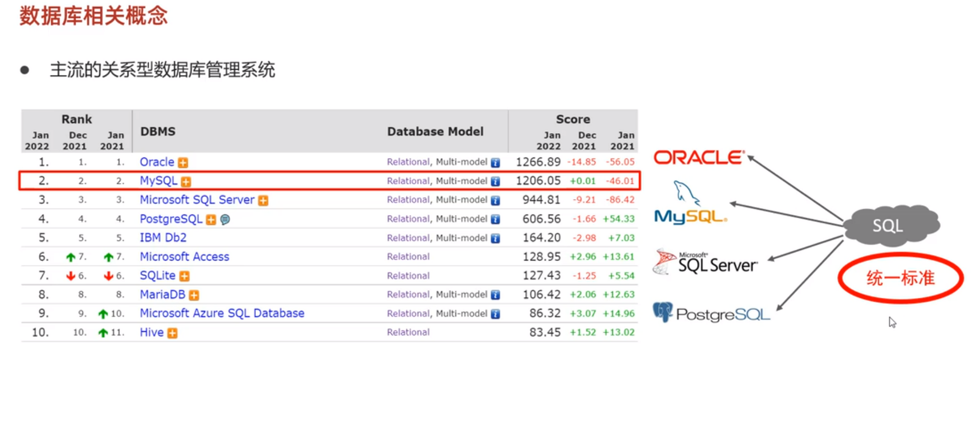Click the red down arrow in SQLite's Dec rank

point(71,276)
